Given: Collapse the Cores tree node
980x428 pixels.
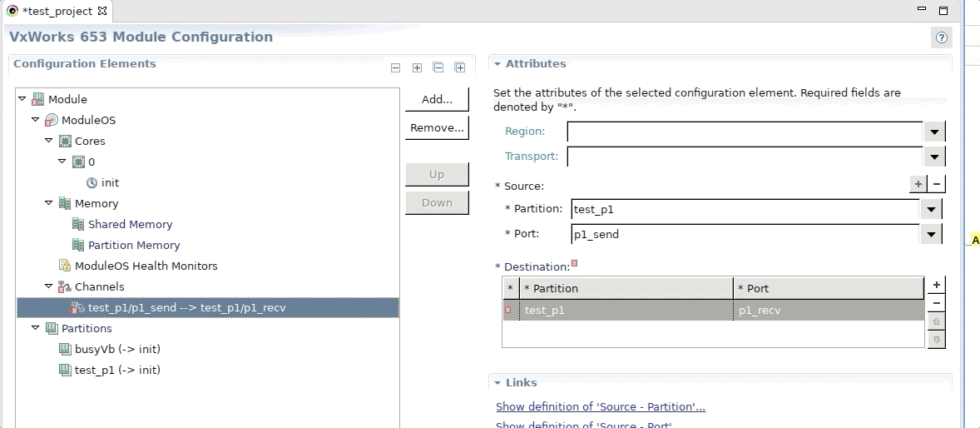Looking at the screenshot, I should point(49,141).
